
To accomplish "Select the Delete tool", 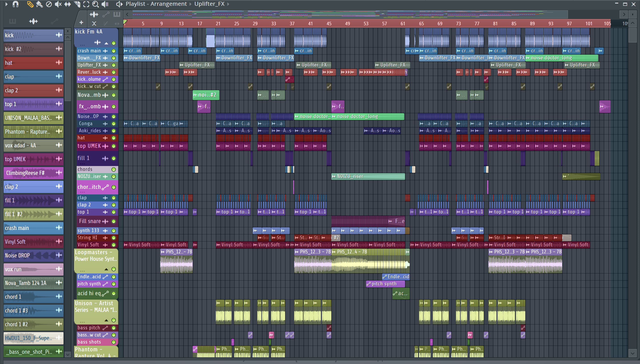I will pos(49,4).
